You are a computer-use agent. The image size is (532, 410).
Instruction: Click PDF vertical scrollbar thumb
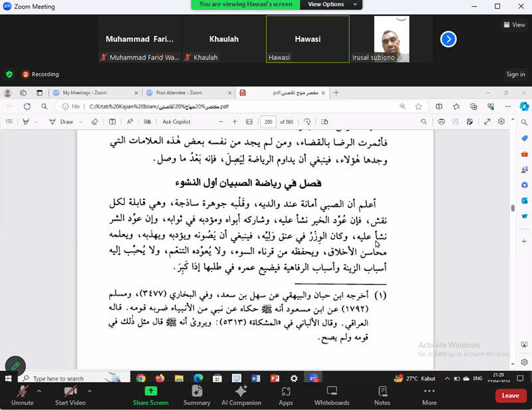pos(513,208)
